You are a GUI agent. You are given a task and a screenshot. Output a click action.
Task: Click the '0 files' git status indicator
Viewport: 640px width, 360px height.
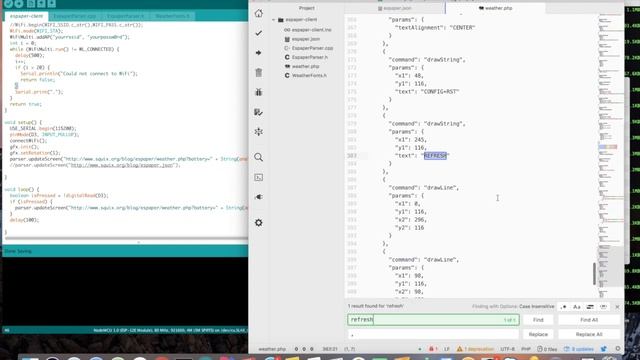(547, 349)
